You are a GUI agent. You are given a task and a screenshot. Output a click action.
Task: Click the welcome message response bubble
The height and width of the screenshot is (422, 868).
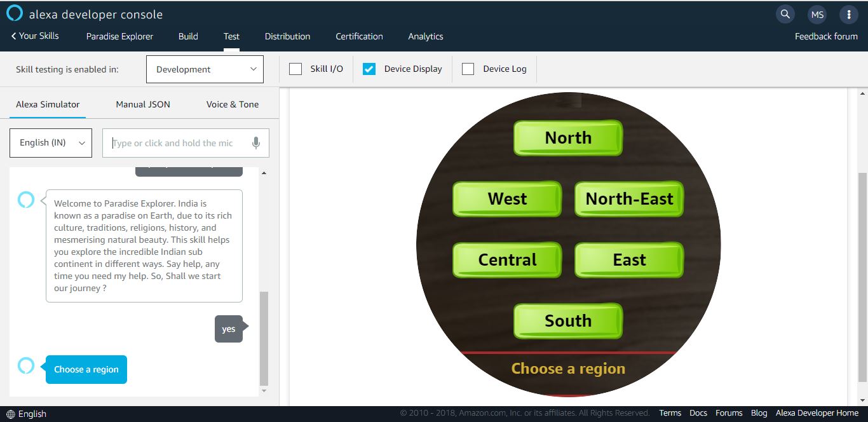click(x=144, y=246)
